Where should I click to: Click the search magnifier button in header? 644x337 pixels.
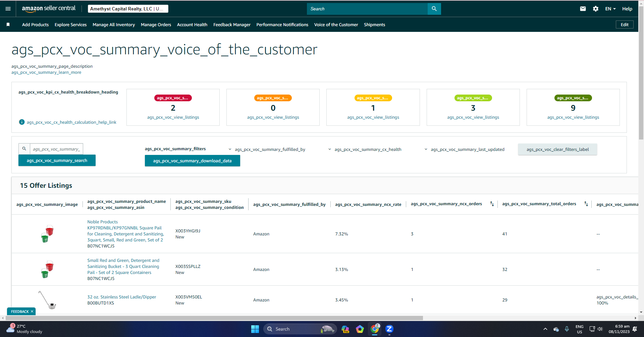pyautogui.click(x=434, y=9)
